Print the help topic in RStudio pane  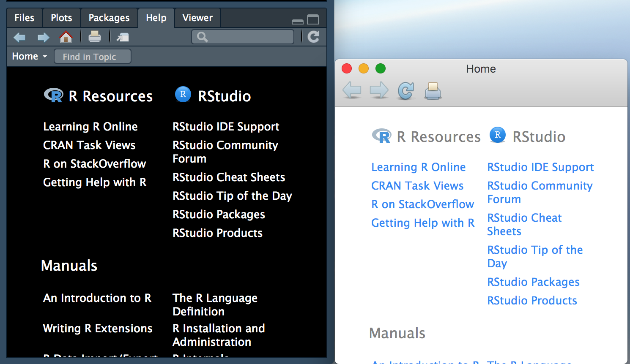click(95, 37)
